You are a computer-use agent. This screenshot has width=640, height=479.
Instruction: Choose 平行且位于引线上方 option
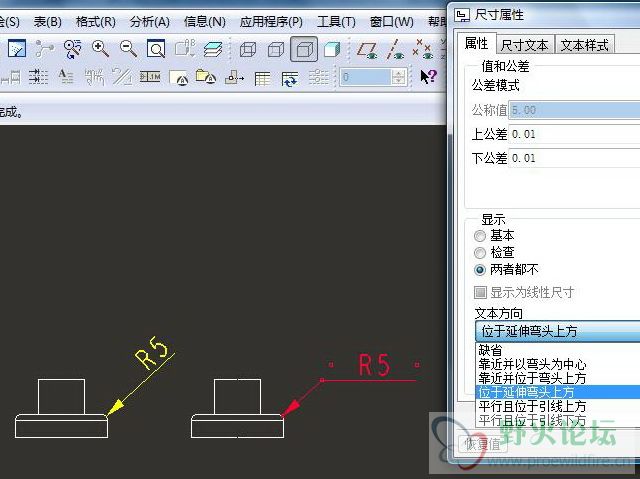(x=558, y=406)
